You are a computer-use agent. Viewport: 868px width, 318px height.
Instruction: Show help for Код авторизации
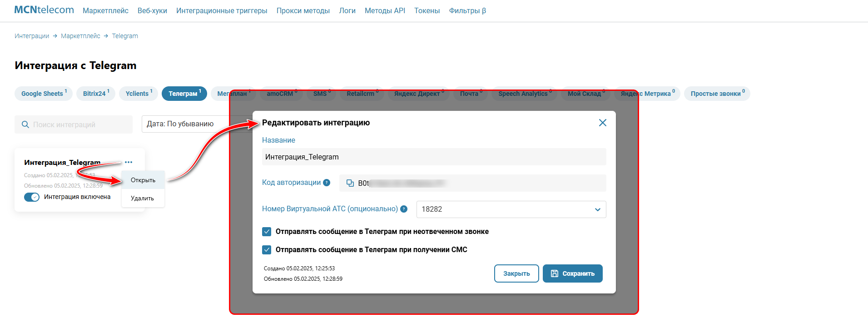[327, 183]
